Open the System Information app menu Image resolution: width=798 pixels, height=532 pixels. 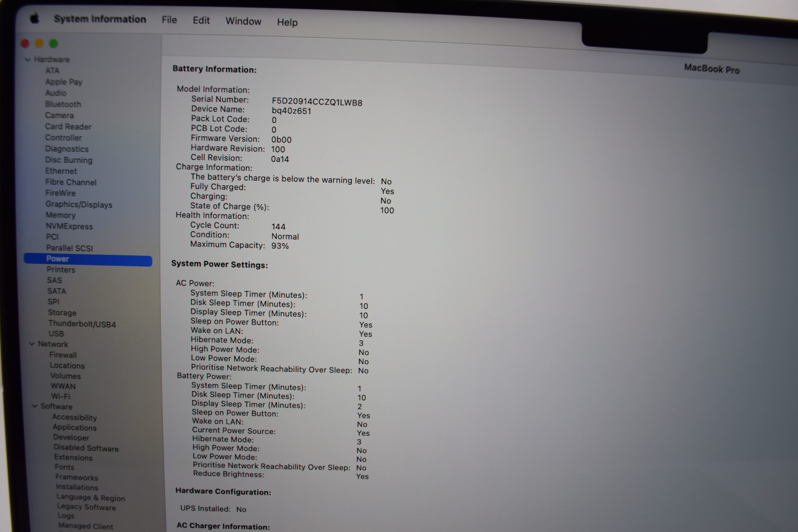(100, 19)
